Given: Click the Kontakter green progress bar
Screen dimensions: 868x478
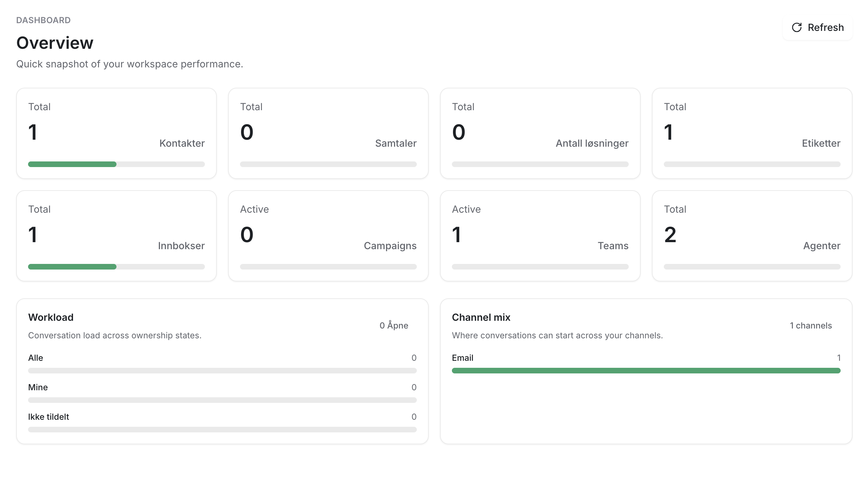Looking at the screenshot, I should [72, 164].
